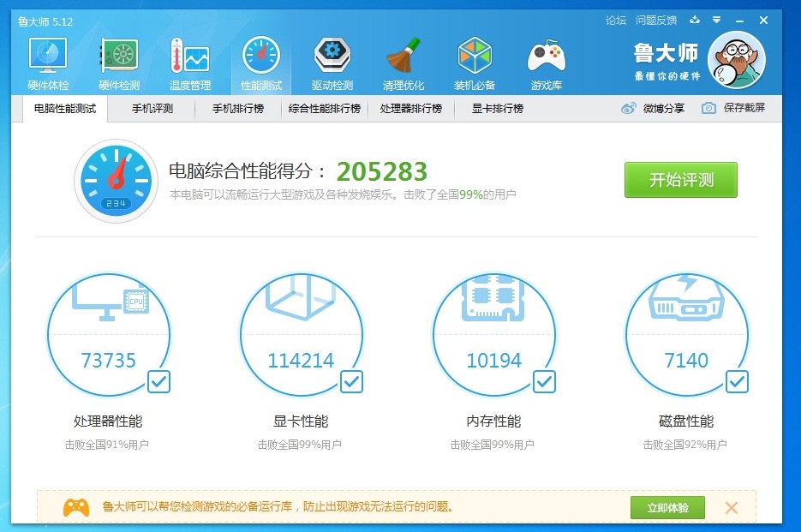
Task: Dismiss the game library tip banner
Action: pyautogui.click(x=732, y=507)
